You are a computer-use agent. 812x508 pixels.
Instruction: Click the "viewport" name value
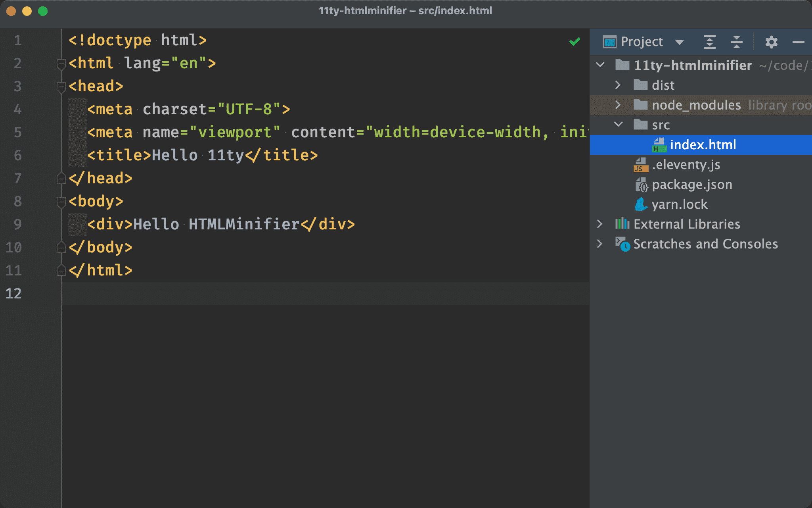coord(235,132)
